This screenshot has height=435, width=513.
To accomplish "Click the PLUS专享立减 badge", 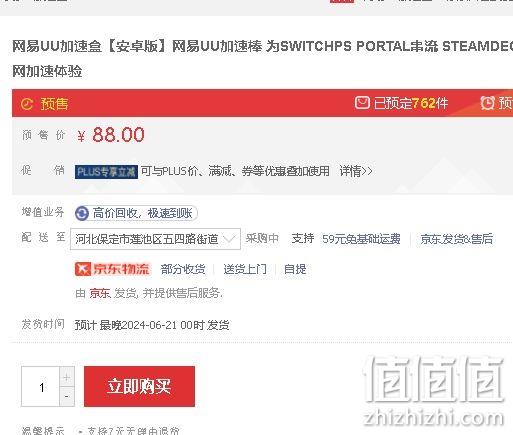I will (106, 172).
